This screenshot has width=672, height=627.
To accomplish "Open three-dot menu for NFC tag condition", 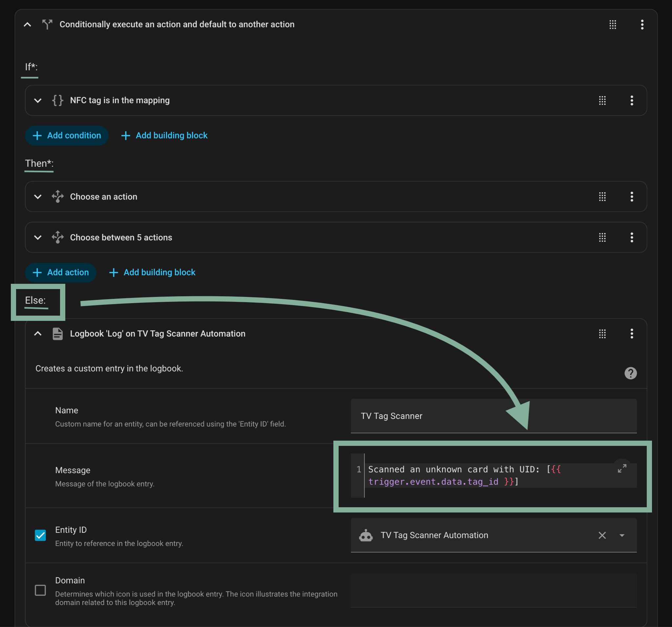I will (631, 100).
